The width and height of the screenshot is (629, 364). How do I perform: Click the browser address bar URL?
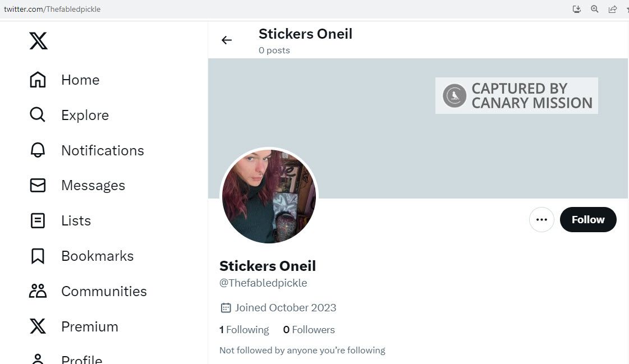click(52, 9)
